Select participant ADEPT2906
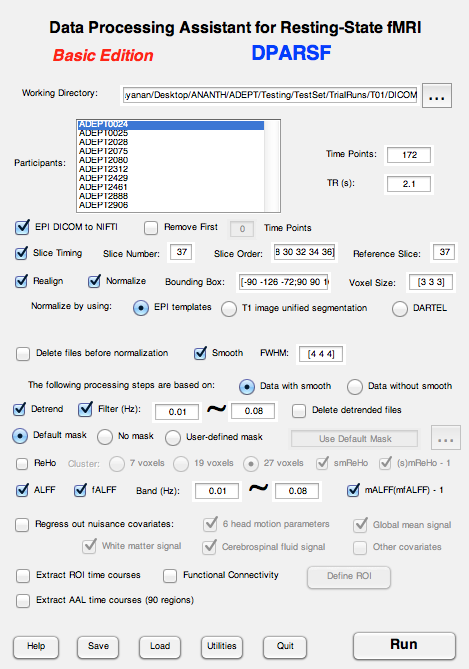The image size is (469, 669). (x=171, y=205)
